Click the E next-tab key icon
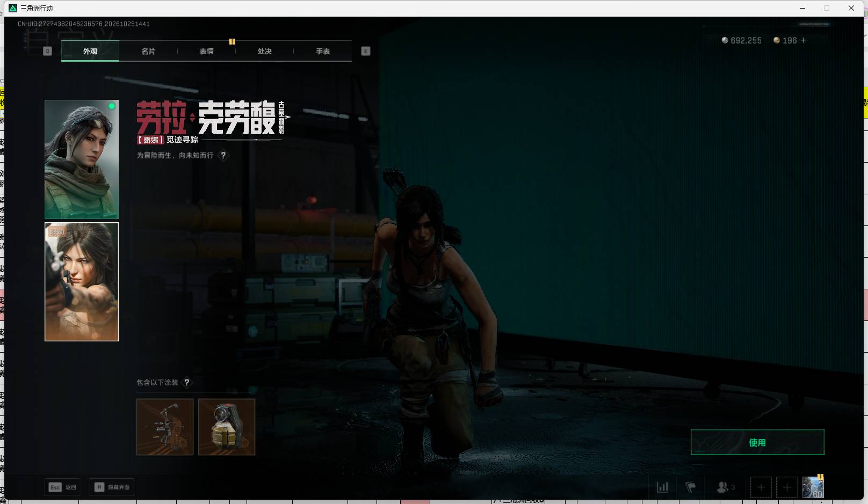The image size is (868, 504). click(x=366, y=51)
